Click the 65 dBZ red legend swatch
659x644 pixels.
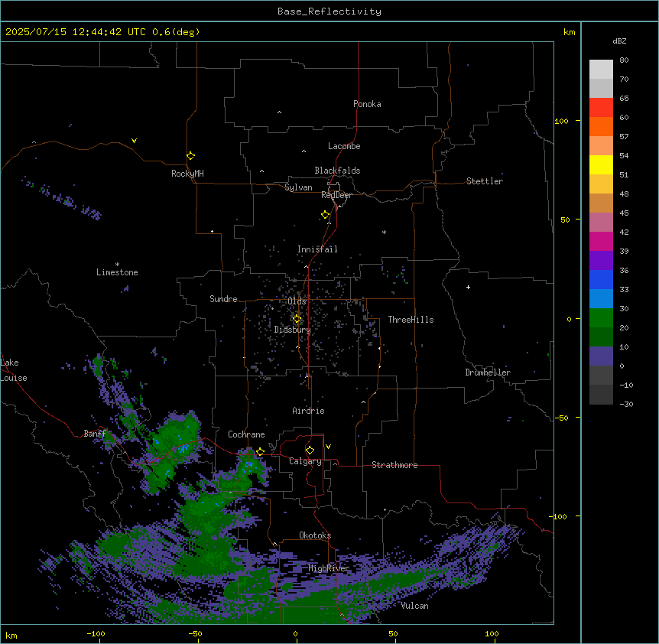[x=601, y=107]
